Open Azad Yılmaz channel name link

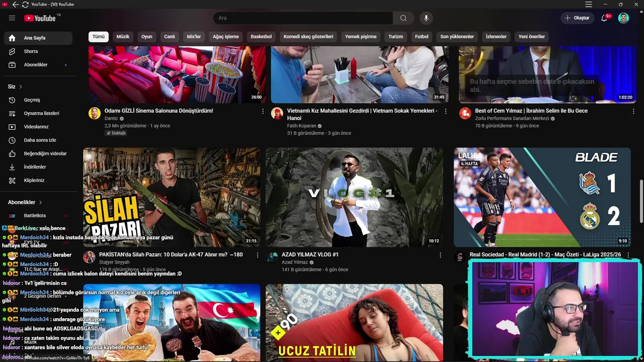pyautogui.click(x=295, y=262)
